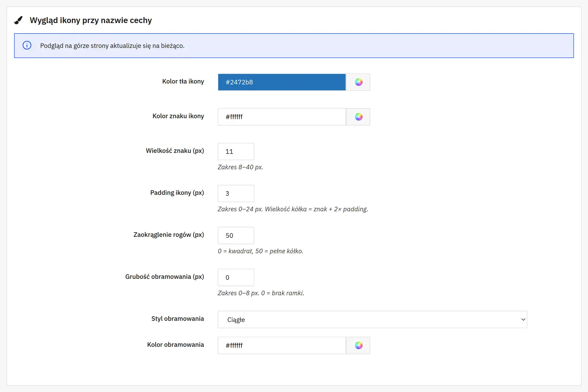The width and height of the screenshot is (588, 392).
Task: Click the 'Kolor obramowania' label
Action: (175, 345)
